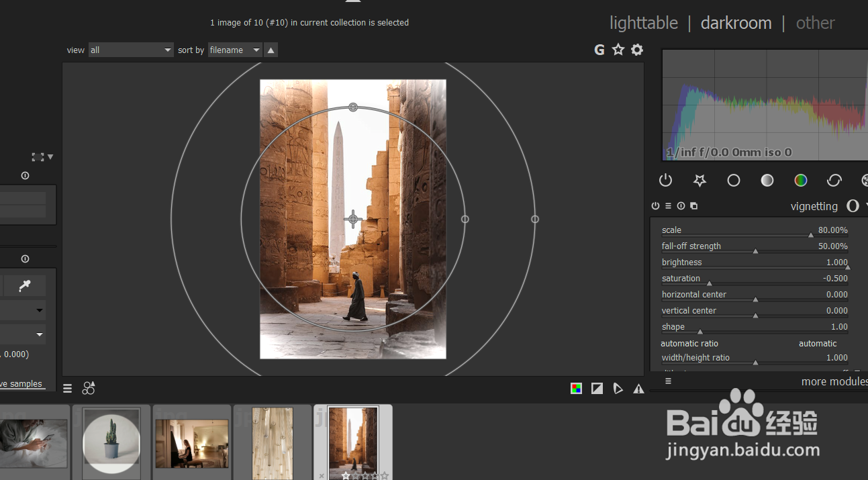Switch to darkroom view

point(736,23)
